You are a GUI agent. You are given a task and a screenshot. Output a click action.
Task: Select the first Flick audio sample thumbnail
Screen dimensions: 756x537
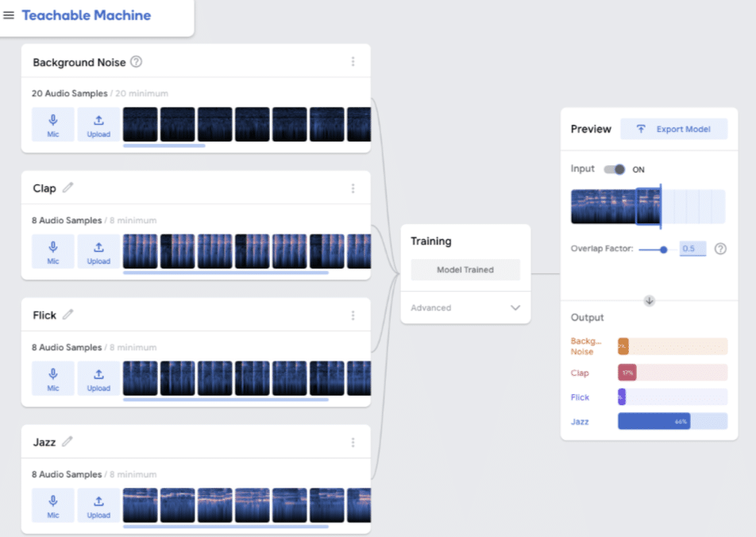141,378
